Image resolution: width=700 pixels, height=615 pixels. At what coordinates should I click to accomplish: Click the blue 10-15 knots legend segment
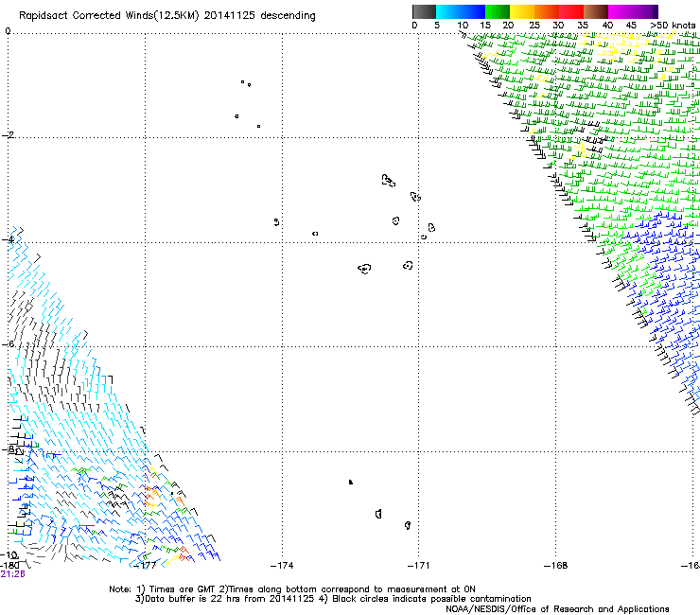pos(473,11)
